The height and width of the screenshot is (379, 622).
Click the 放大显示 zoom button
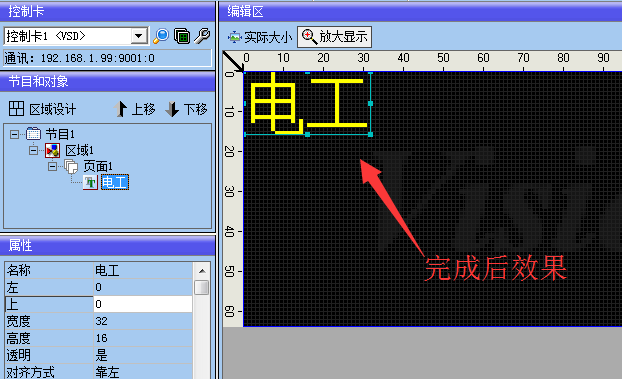click(334, 37)
